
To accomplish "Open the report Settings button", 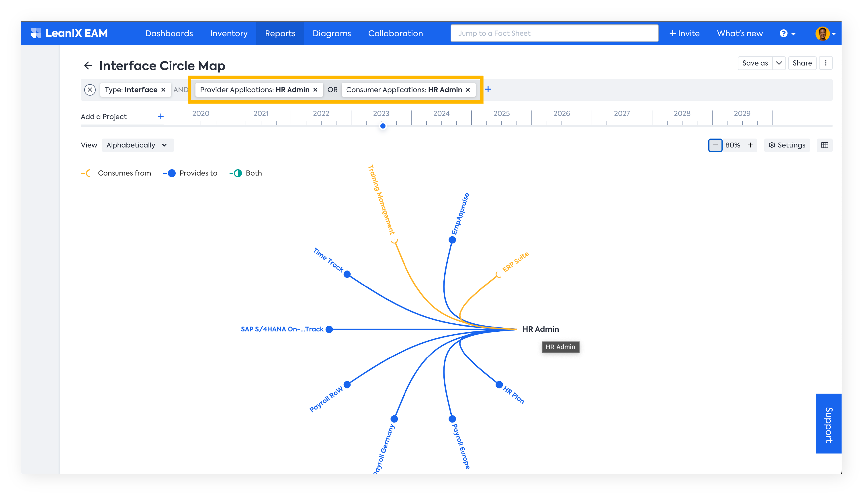I will [787, 145].
